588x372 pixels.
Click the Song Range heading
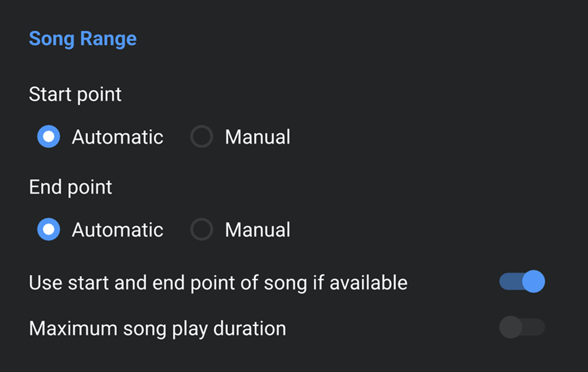(83, 38)
